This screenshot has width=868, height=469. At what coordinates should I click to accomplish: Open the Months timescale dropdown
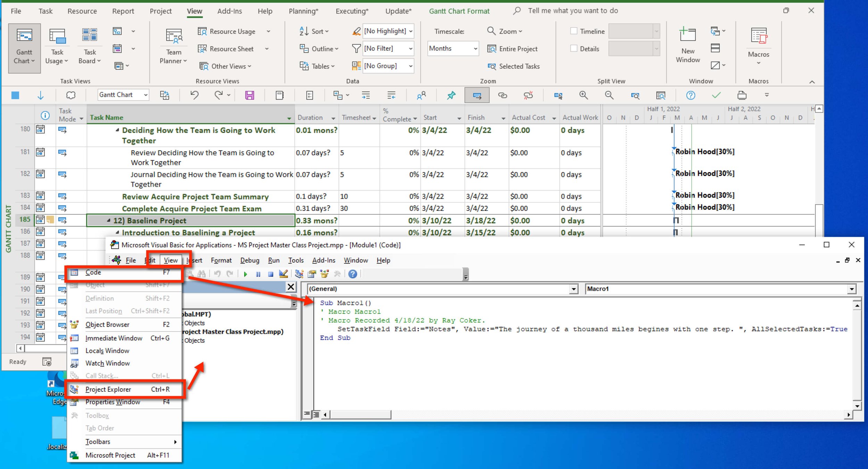[x=475, y=49]
